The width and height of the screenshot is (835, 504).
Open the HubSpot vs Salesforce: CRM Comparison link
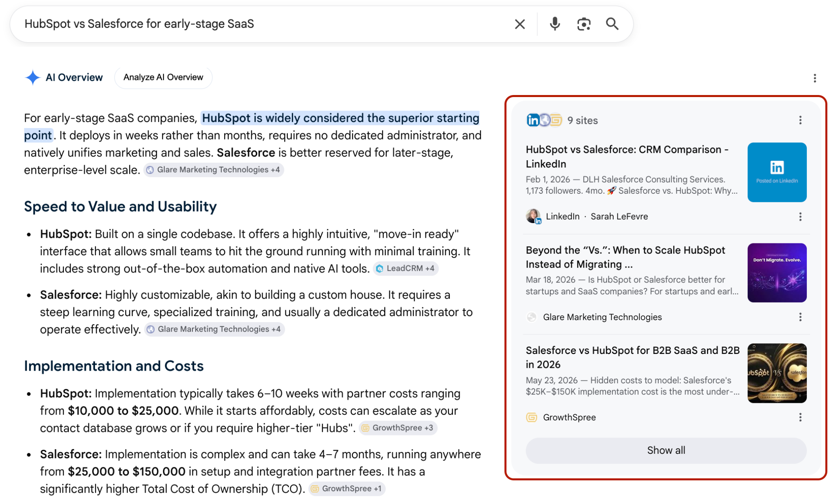627,157
